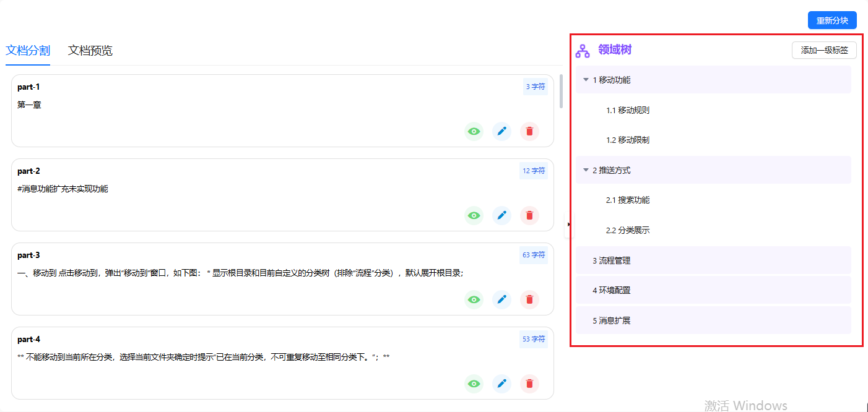Click the pencil edit icon for part-1
The image size is (868, 412).
click(x=501, y=131)
